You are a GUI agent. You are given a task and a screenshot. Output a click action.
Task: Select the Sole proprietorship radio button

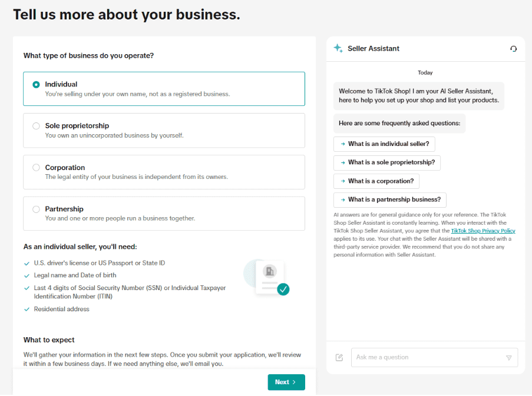tap(36, 125)
